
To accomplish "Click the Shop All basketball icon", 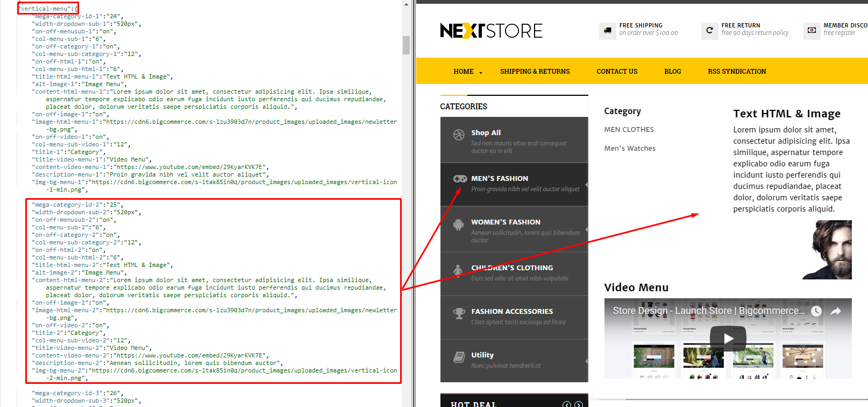I will (459, 135).
